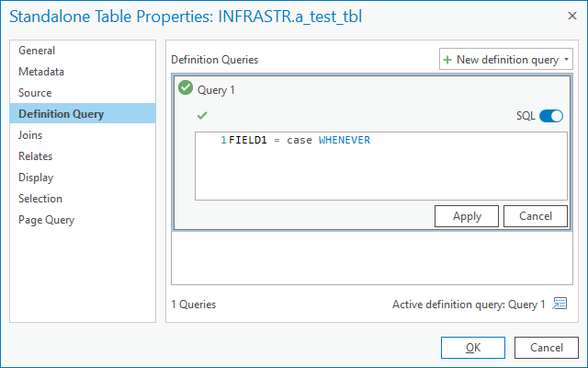The height and width of the screenshot is (368, 588).
Task: Click the plus icon for new definition query
Action: pyautogui.click(x=447, y=59)
